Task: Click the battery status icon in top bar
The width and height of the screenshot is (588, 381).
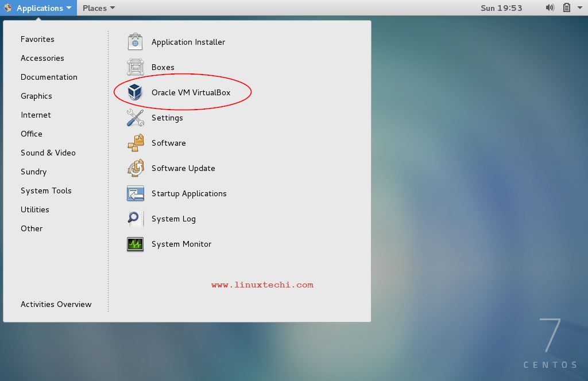Action: 567,8
